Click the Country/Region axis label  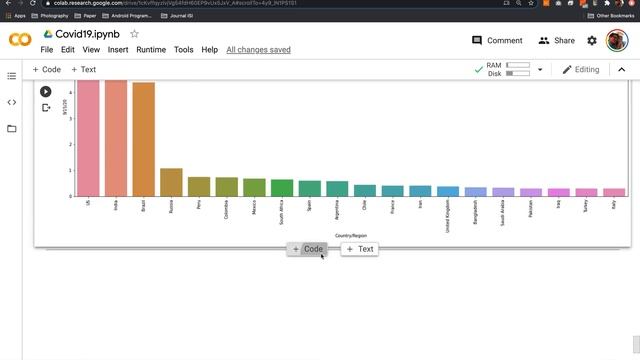(351, 236)
